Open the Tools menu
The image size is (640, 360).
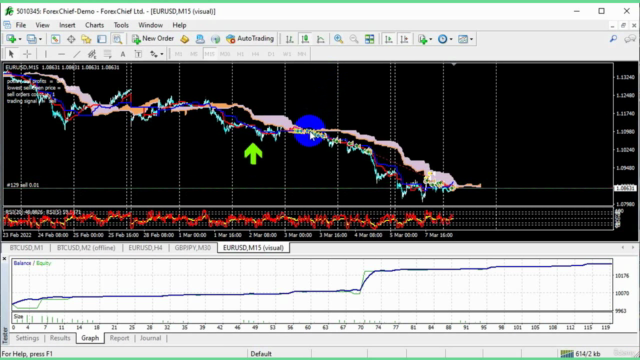(121, 25)
